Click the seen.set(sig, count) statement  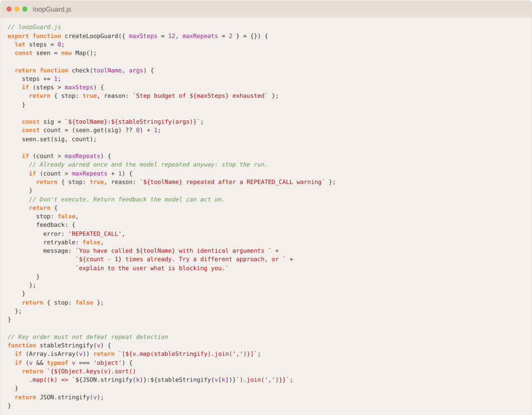(60, 139)
